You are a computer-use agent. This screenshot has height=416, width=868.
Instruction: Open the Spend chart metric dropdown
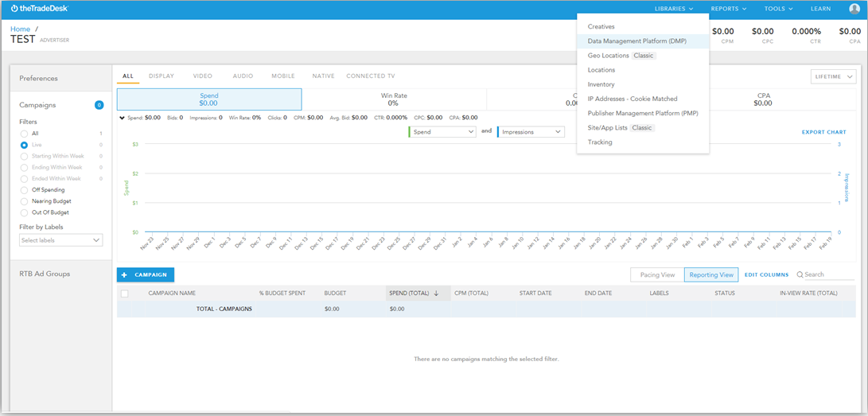442,132
